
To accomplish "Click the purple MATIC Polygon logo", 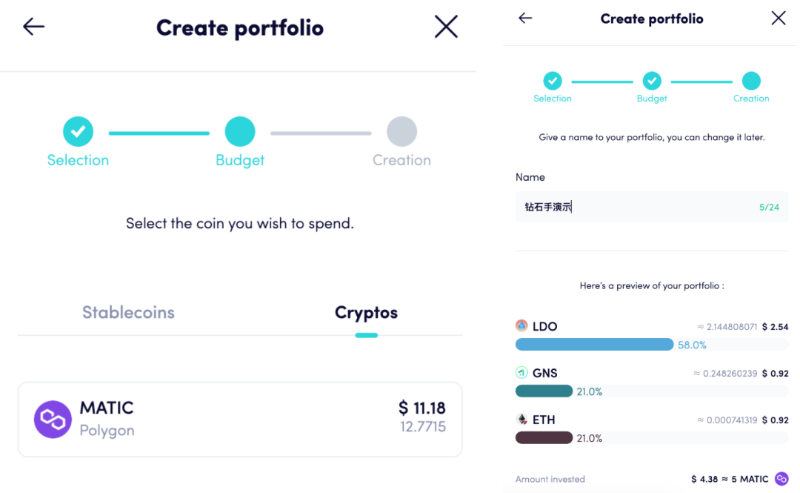I will [x=53, y=420].
